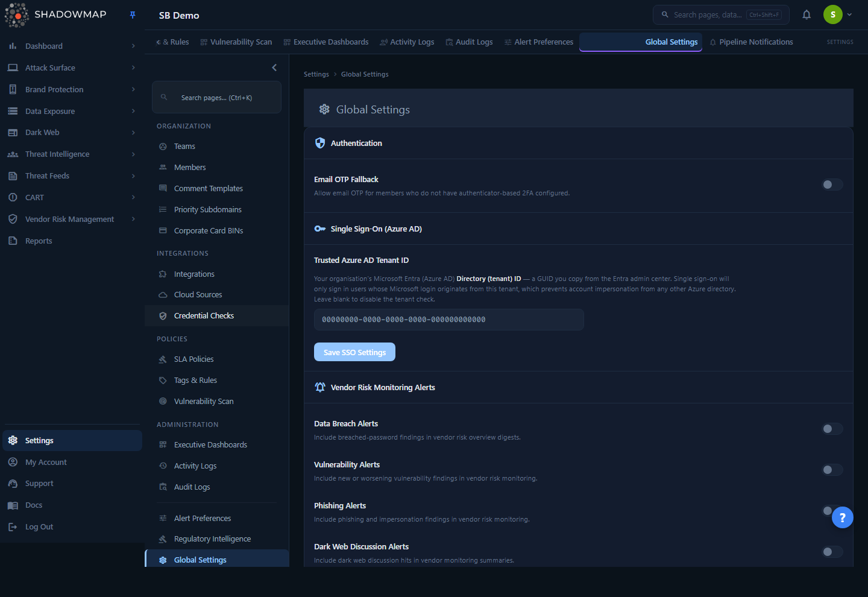Expand the Threat Feeds chevron
The width and height of the screenshot is (868, 597).
click(x=133, y=176)
